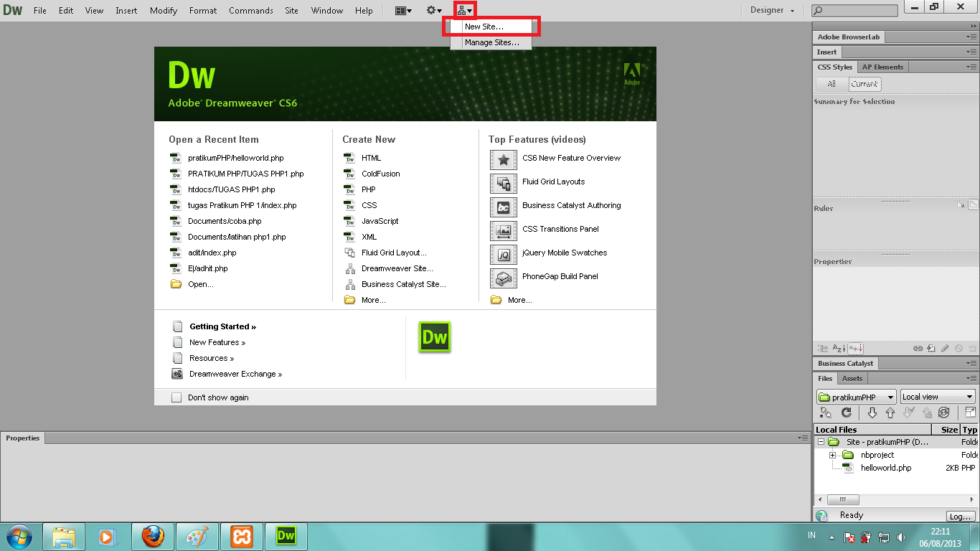Click the Dreamweaver Exchange » link

click(235, 374)
